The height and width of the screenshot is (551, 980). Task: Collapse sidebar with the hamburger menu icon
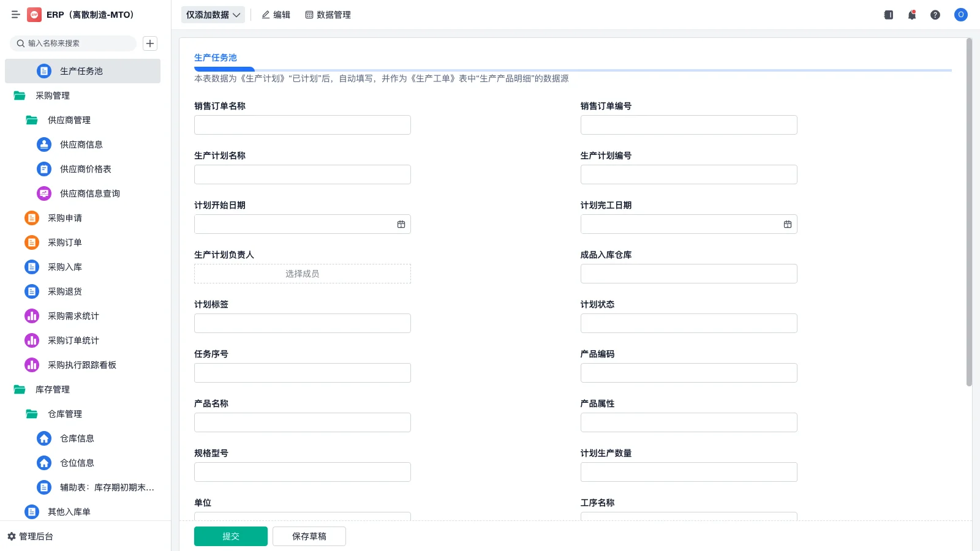pos(15,15)
